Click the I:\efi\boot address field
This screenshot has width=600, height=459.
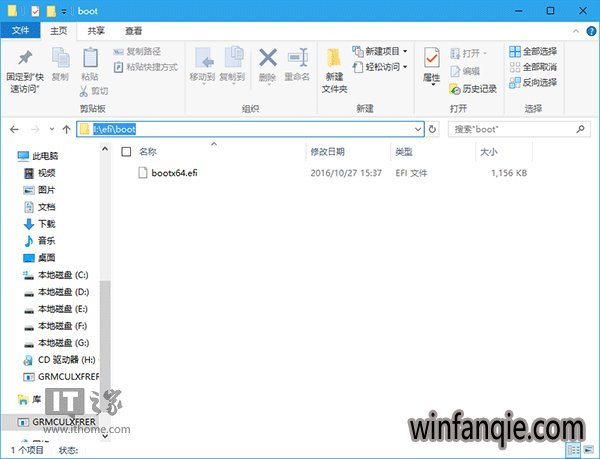pos(251,129)
